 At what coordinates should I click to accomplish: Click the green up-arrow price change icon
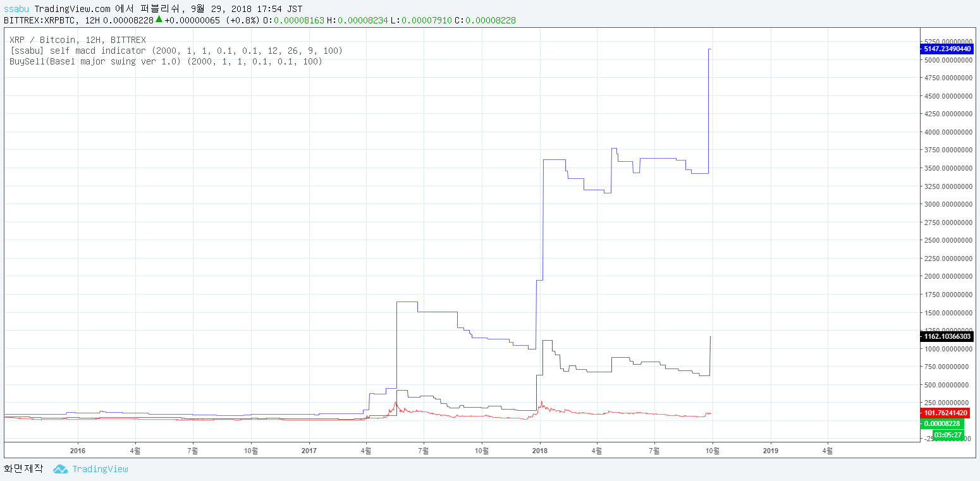159,20
